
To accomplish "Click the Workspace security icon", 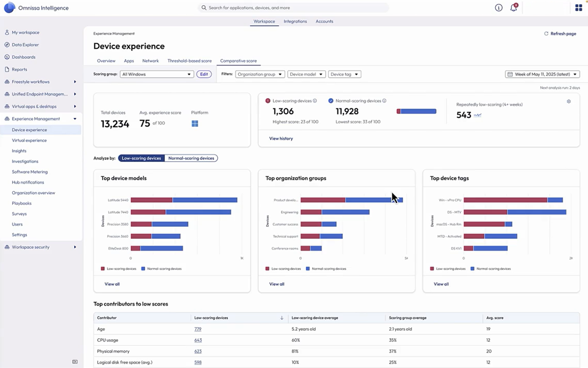I will (x=7, y=247).
